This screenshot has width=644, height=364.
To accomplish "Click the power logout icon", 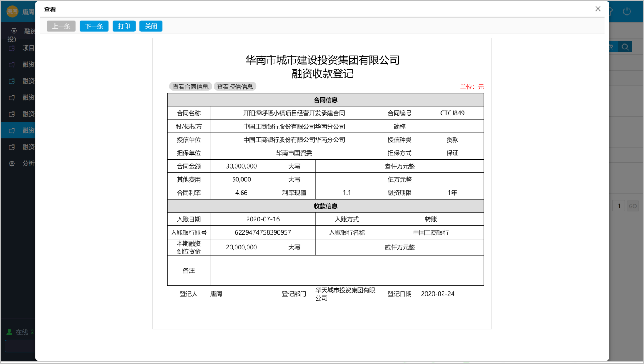I will click(627, 12).
